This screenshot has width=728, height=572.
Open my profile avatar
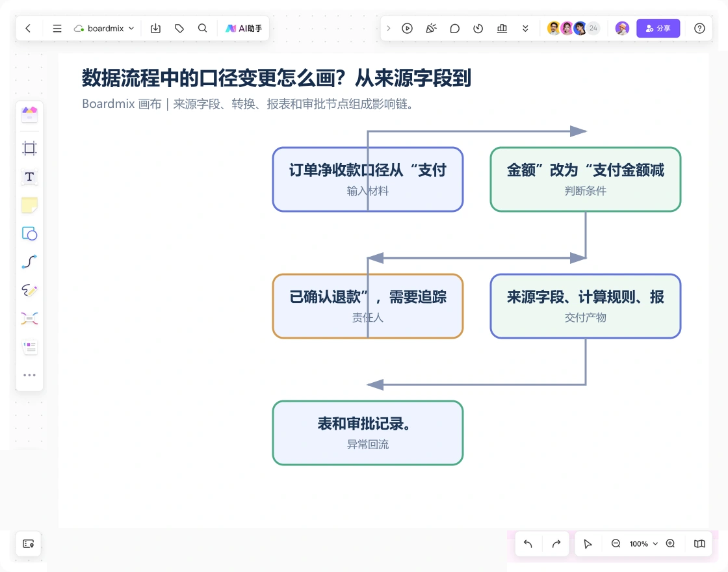[x=622, y=29]
